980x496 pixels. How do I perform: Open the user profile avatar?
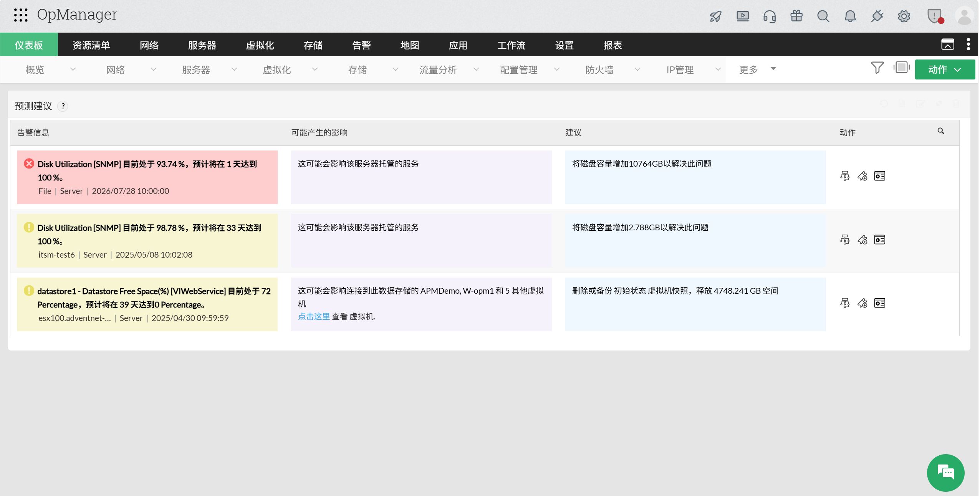coord(964,16)
